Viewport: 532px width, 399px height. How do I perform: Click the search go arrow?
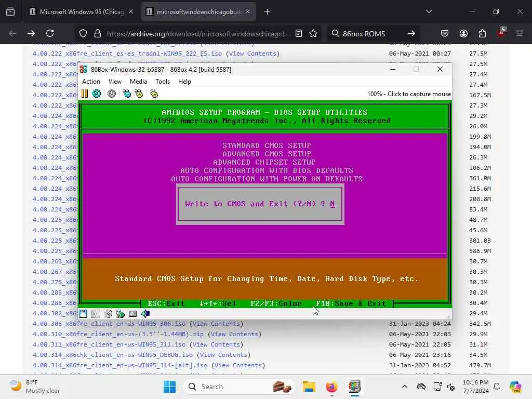point(411,33)
